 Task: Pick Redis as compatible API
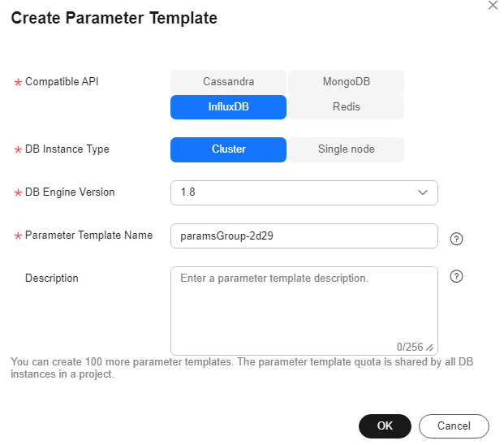(x=346, y=106)
